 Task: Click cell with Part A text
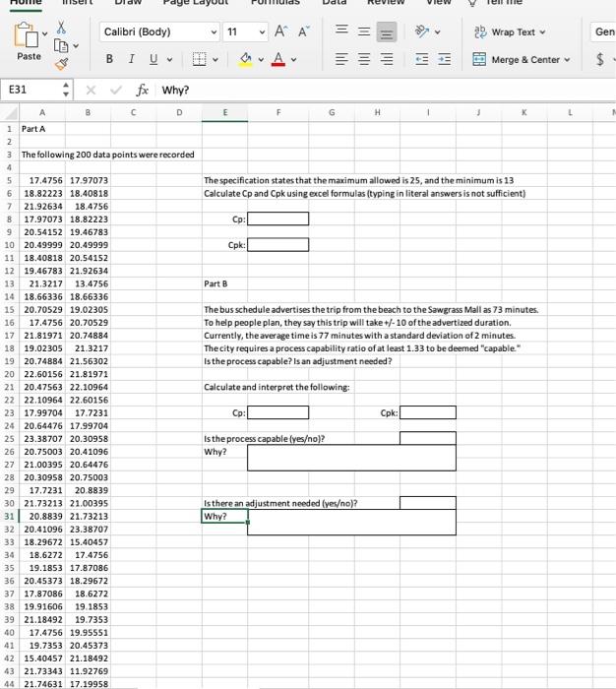click(x=42, y=129)
